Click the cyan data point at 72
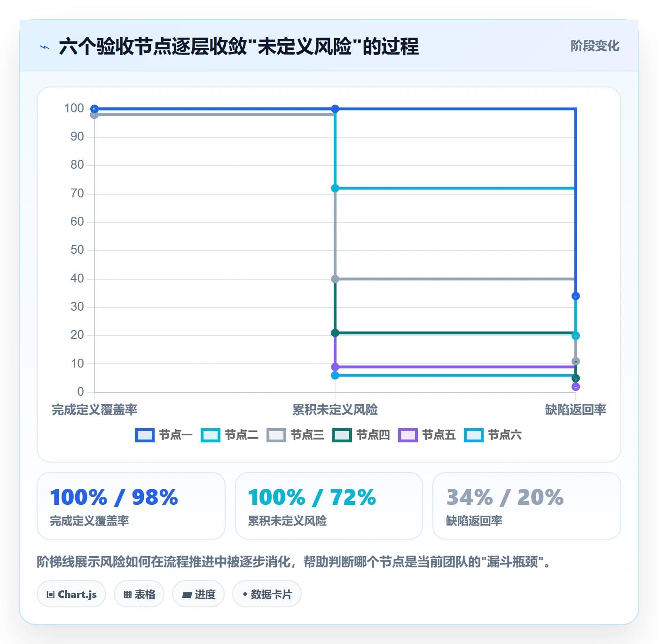 335,188
